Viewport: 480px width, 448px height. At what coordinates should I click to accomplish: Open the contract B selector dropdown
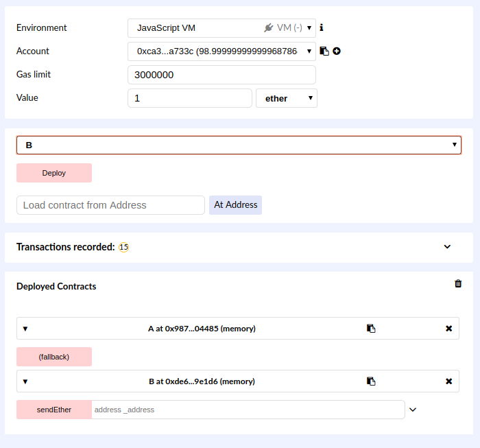click(x=239, y=145)
